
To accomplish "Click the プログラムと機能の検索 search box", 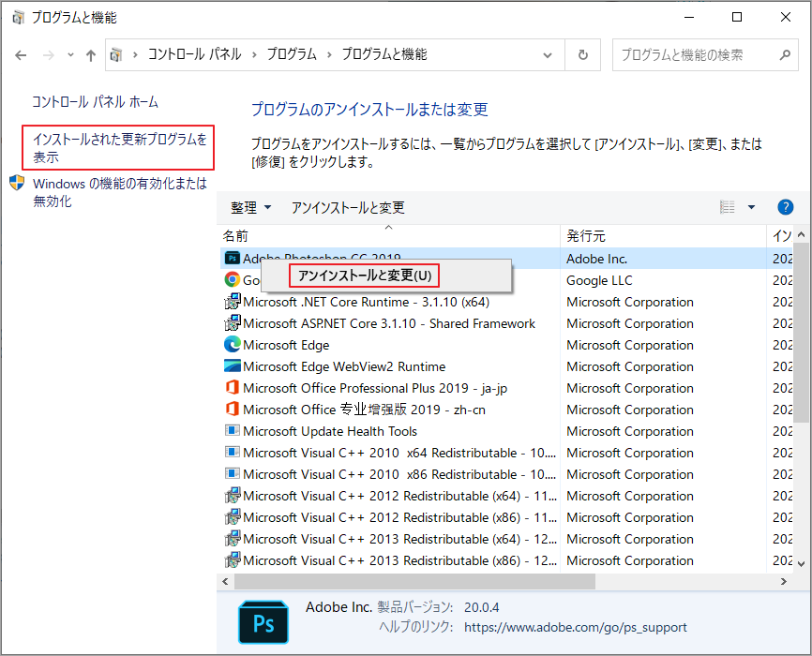I will 705,54.
